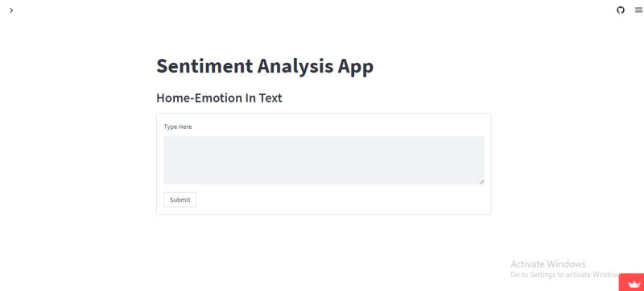Click the word 'Windows' in the activation watermark
This screenshot has width=644, height=291.
pyautogui.click(x=567, y=264)
